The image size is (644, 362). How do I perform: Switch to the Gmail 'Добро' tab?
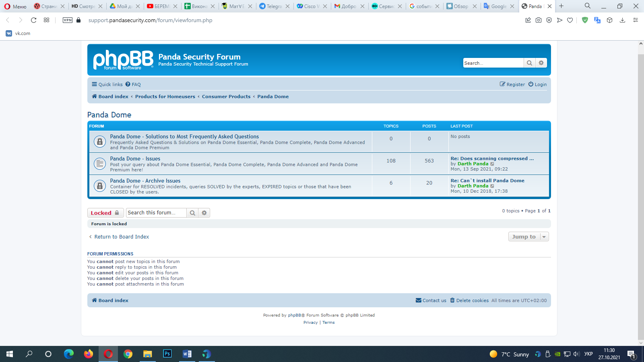[x=349, y=6]
